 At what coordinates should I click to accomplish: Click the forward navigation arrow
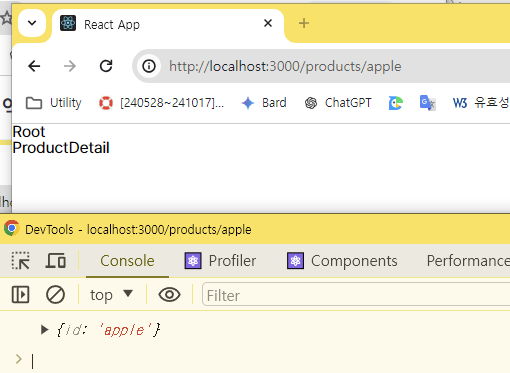point(70,66)
